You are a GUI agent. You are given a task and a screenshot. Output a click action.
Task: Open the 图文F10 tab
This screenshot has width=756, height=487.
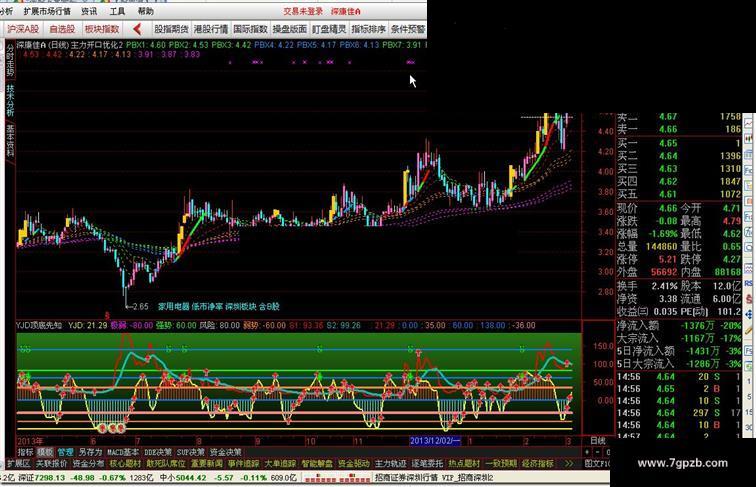[x=597, y=464]
